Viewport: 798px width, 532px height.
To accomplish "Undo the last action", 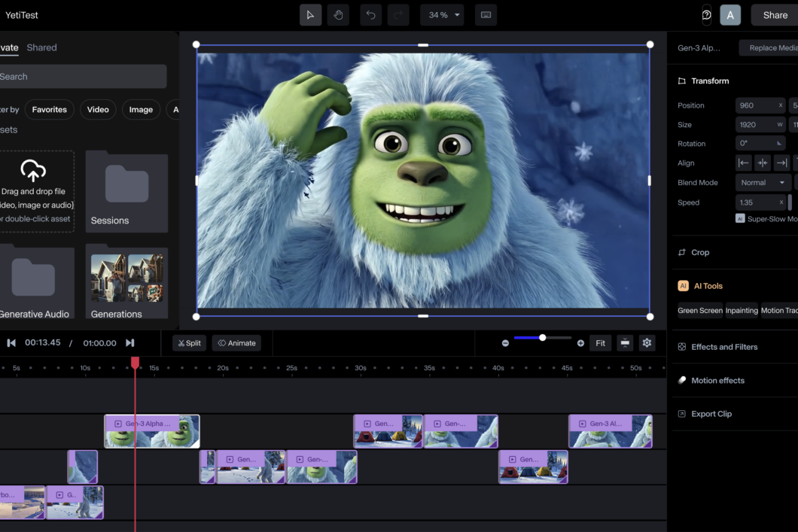I will pyautogui.click(x=370, y=15).
